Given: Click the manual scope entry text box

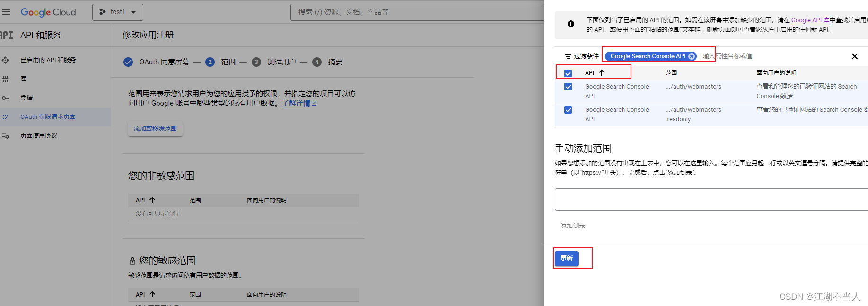Looking at the screenshot, I should click(x=711, y=199).
